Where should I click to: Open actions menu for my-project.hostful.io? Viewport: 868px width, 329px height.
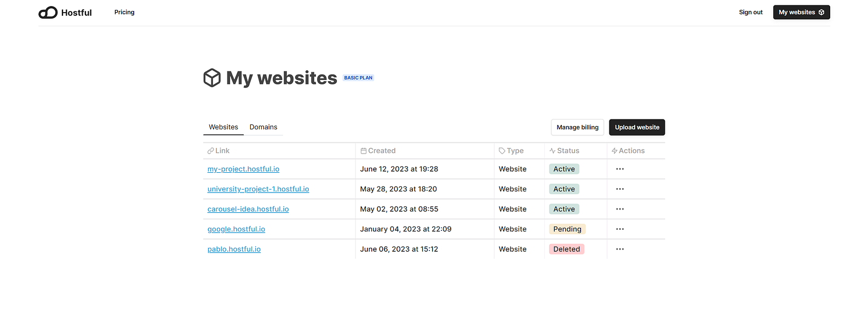point(619,169)
